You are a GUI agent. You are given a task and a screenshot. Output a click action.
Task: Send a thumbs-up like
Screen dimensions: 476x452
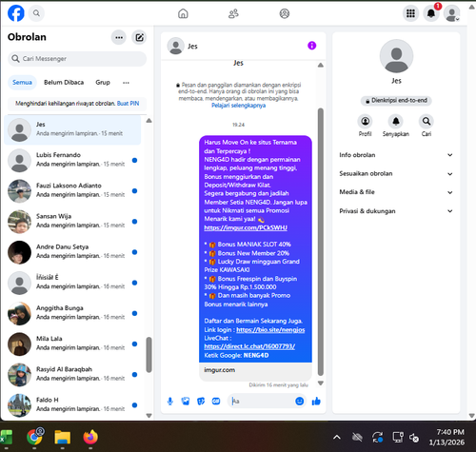316,402
